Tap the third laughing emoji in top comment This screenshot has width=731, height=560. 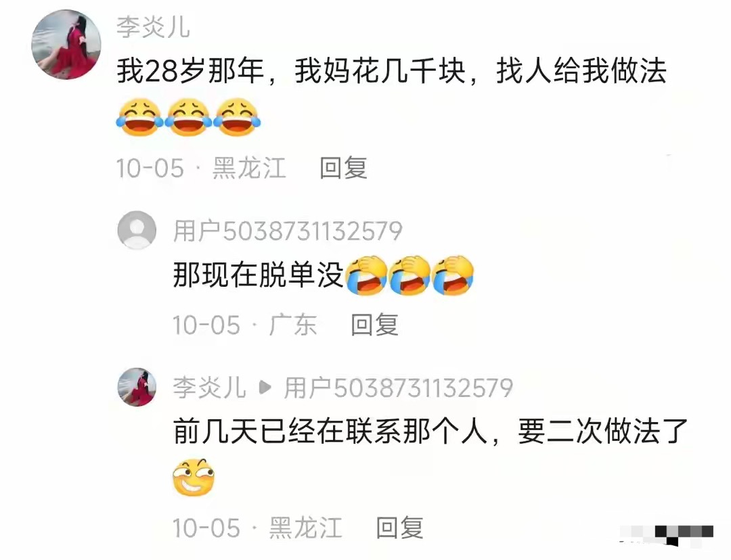point(237,117)
